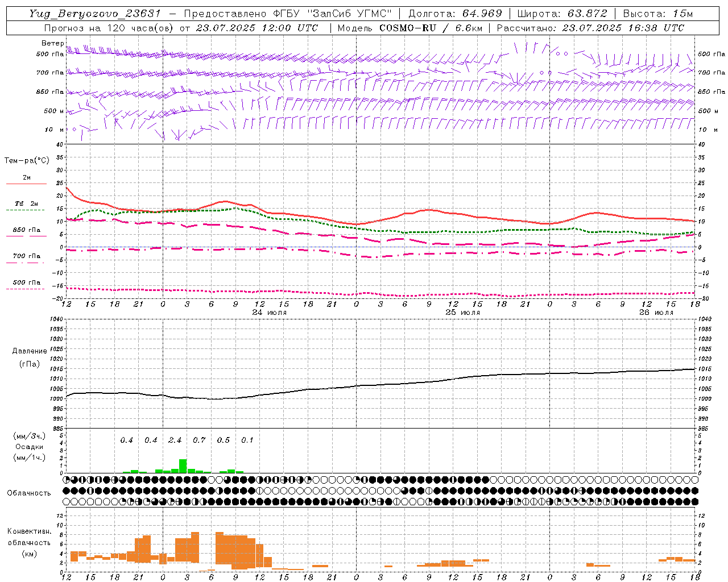Image resolution: width=728 pixels, height=582 pixels.
Task: Click the elevation text Высота: 15м
Action: [658, 14]
